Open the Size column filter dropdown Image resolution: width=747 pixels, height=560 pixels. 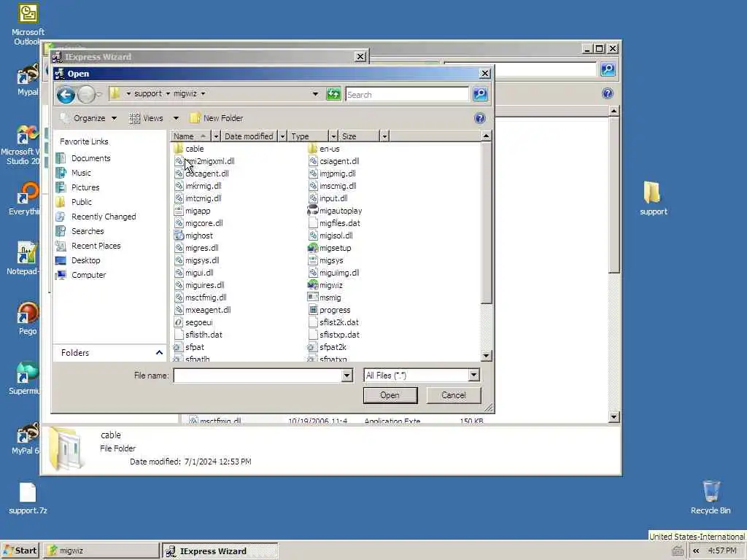(x=384, y=136)
